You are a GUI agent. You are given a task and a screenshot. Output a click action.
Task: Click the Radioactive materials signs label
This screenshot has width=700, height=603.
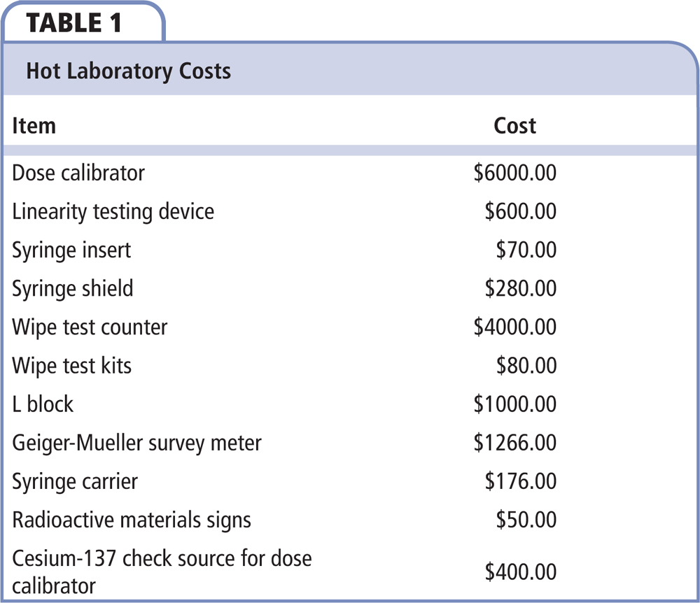[132, 520]
